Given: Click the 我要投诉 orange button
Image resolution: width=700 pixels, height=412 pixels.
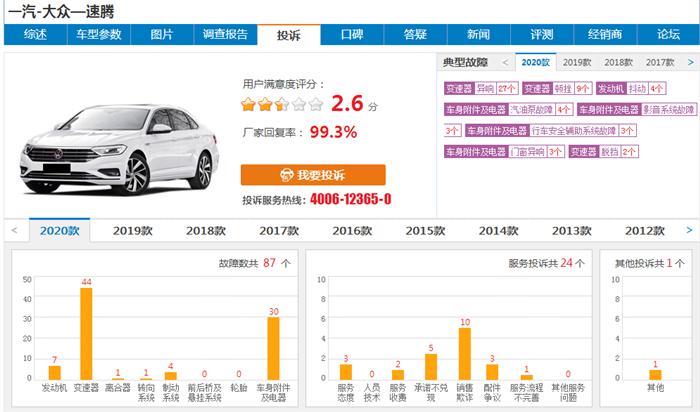Looking at the screenshot, I should pyautogui.click(x=313, y=175).
